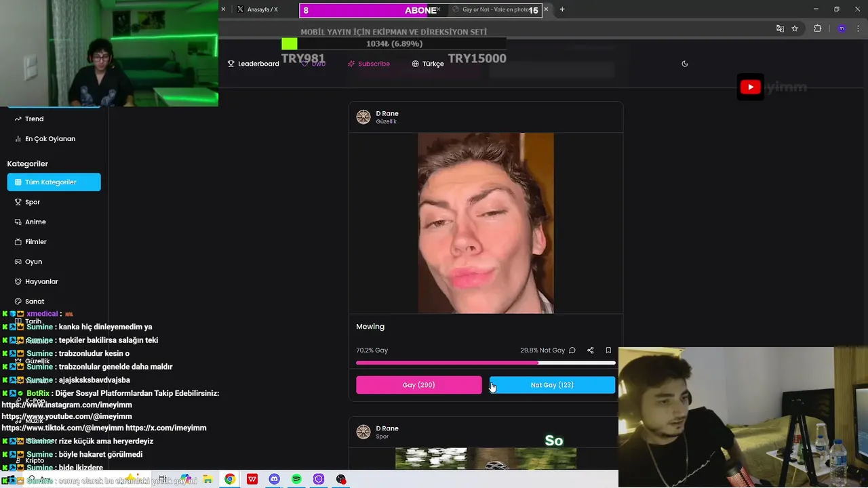Switch to Gay or Not browser tab
This screenshot has height=488, width=868.
click(495, 9)
